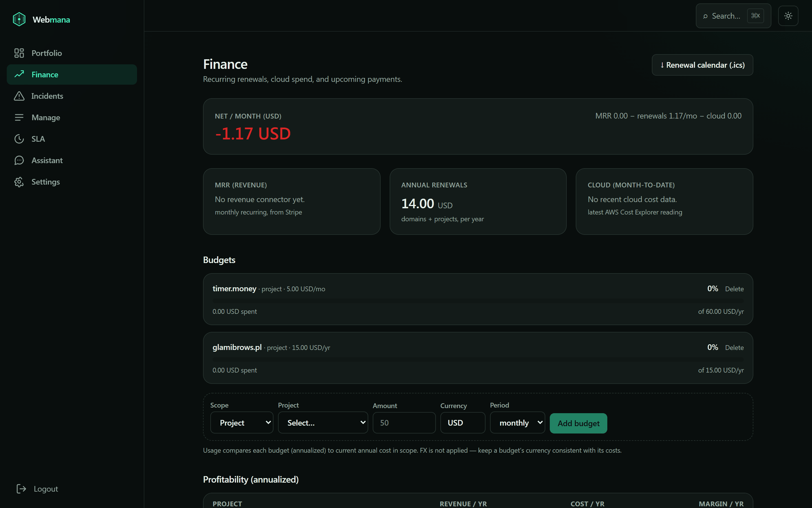Click the SLA clock icon
Screen dimensions: 812x508
tap(19, 139)
